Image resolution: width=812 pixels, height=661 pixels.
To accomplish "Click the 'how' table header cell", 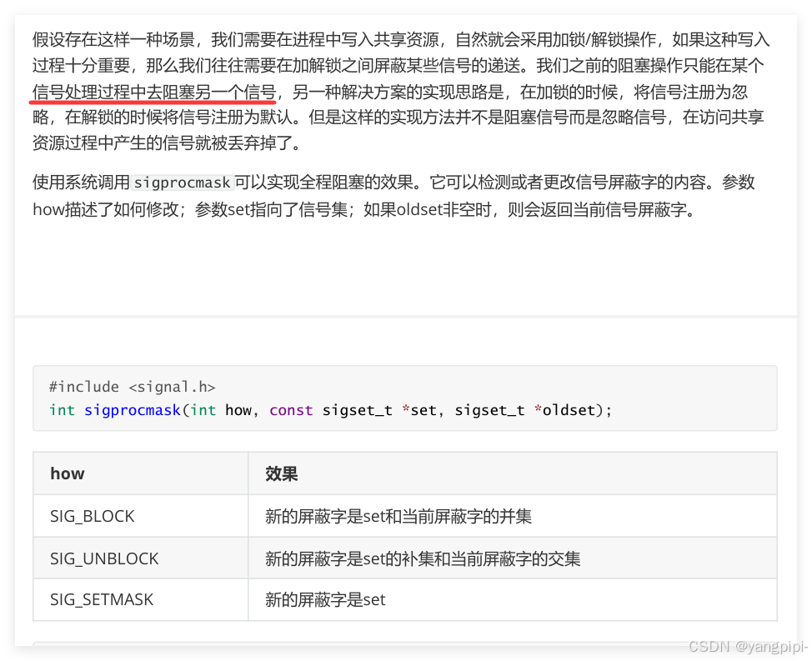I will tap(140, 473).
